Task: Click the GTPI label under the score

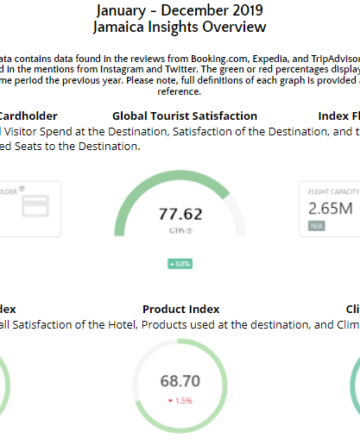Action: point(177,231)
